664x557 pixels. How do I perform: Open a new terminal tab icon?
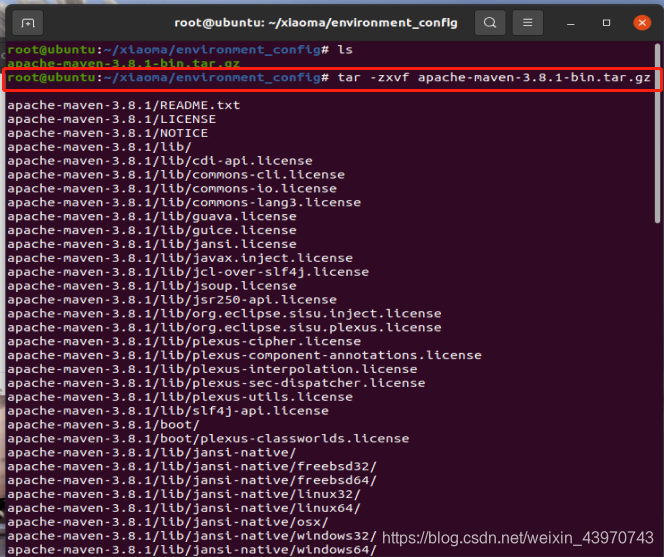coord(28,23)
